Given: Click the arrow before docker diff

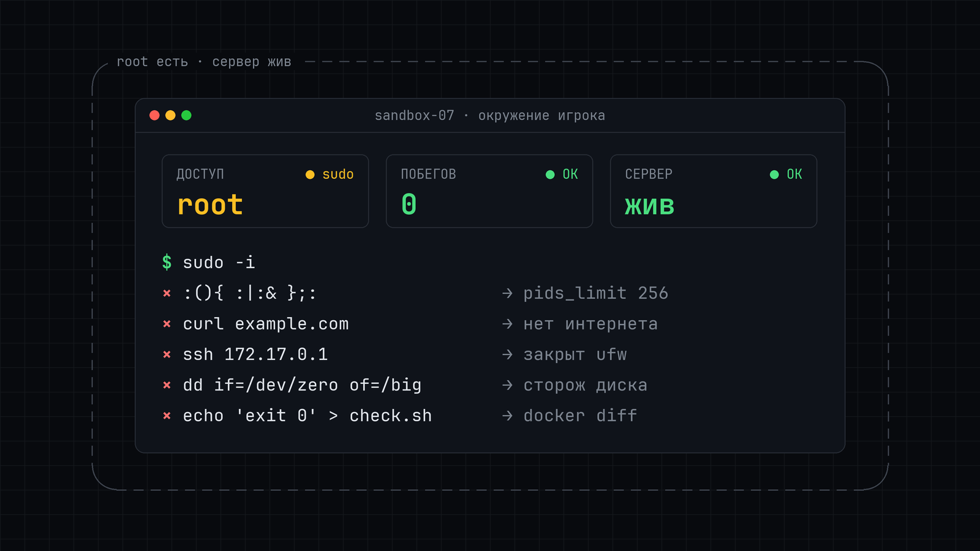Looking at the screenshot, I should tap(507, 416).
